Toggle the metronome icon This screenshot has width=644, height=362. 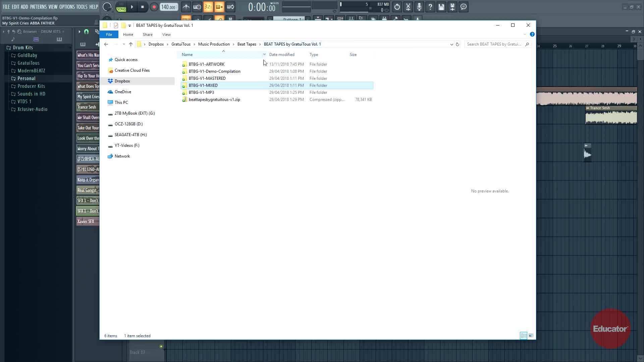point(186,7)
